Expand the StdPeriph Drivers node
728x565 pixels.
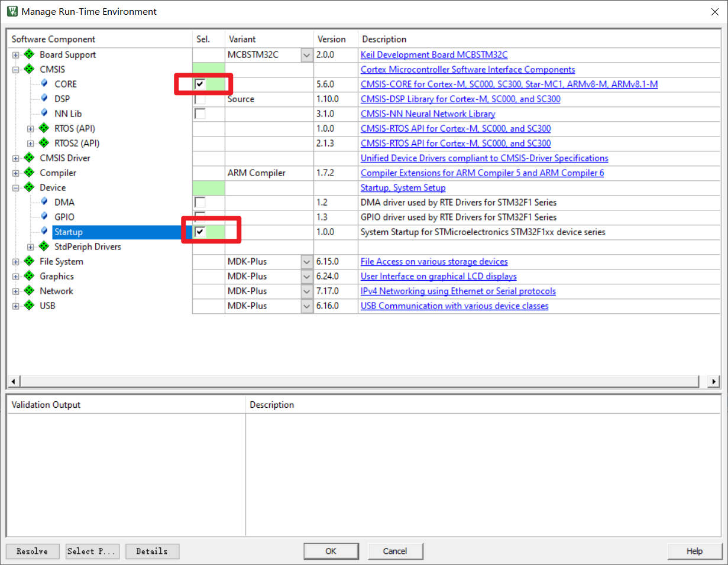(x=31, y=247)
